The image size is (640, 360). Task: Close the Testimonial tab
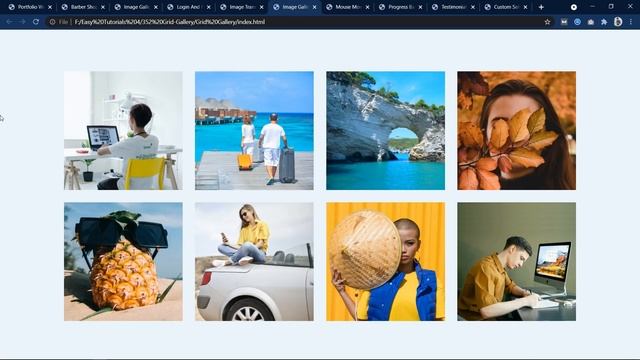click(x=473, y=7)
